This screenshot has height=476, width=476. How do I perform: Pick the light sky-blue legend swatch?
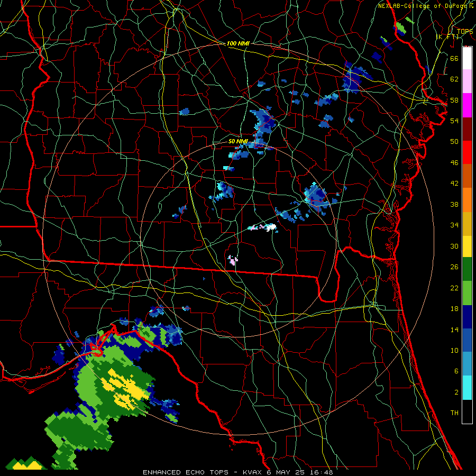click(x=467, y=364)
